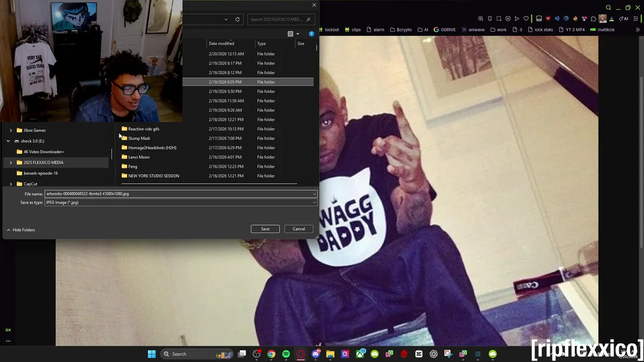Open File Explorer from the taskbar
Screen dimensions: 644x362
(330, 354)
